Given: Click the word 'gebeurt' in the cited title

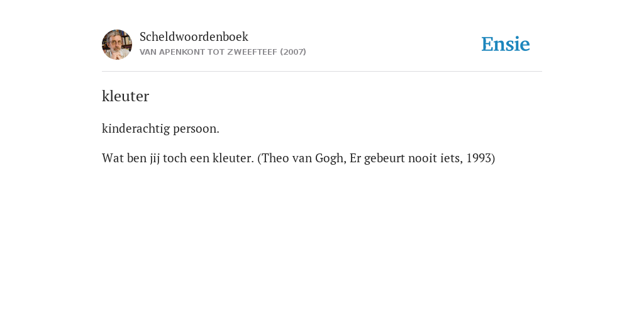Looking at the screenshot, I should (x=384, y=158).
